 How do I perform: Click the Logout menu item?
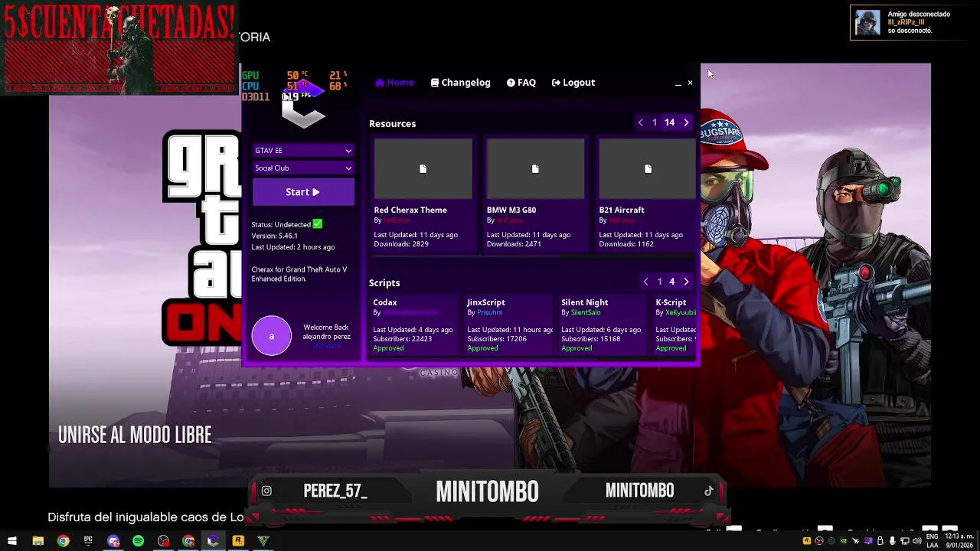(x=573, y=83)
